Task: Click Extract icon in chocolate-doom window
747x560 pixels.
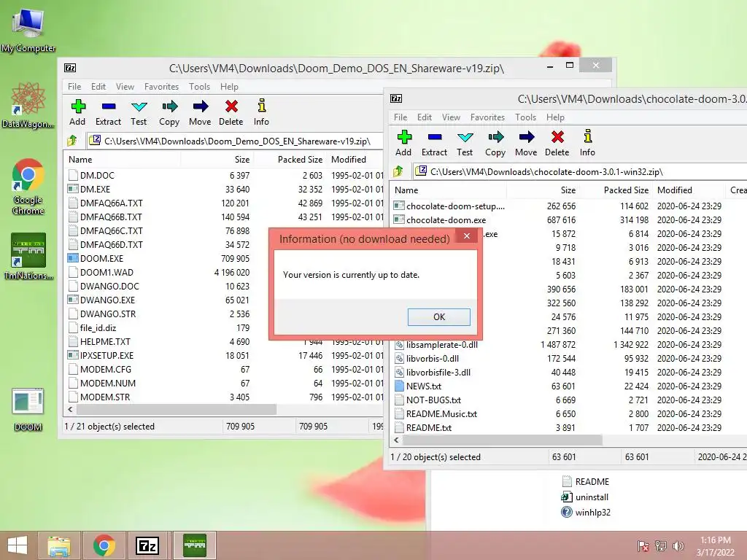Action: click(435, 137)
